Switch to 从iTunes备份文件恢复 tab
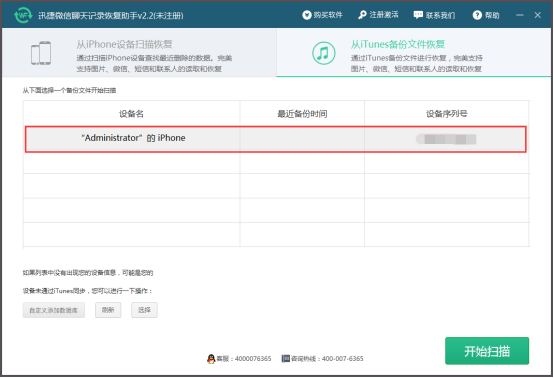This screenshot has height=378, width=554. coord(414,53)
